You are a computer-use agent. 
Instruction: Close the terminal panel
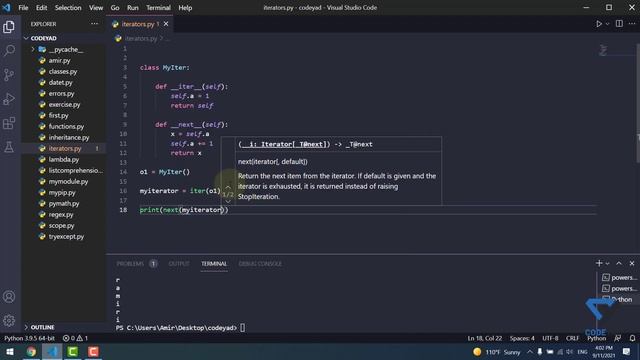[x=632, y=263]
